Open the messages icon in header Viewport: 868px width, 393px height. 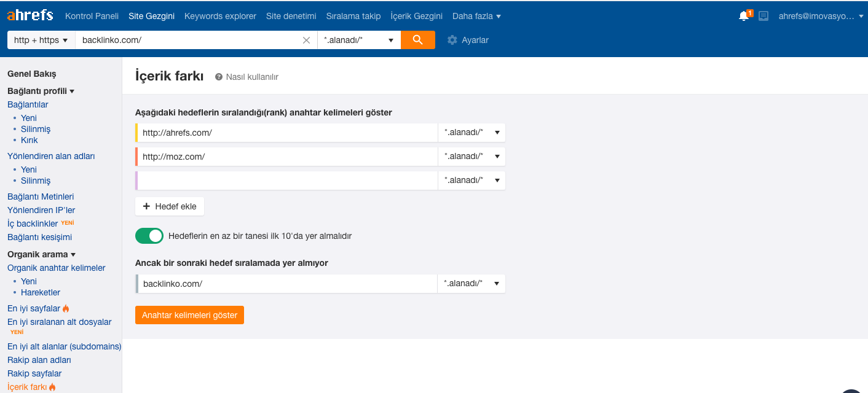[x=763, y=16]
